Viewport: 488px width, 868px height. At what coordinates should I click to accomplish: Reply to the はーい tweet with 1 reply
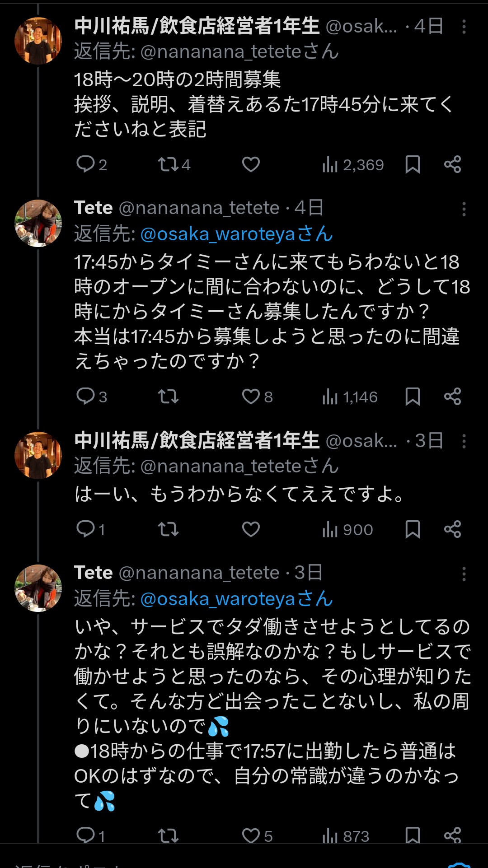(x=86, y=529)
